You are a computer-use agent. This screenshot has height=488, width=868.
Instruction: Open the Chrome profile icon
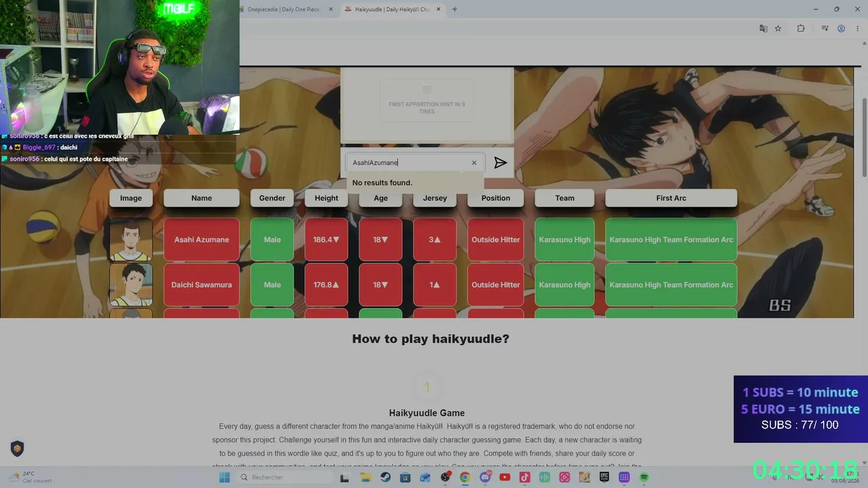(x=841, y=28)
